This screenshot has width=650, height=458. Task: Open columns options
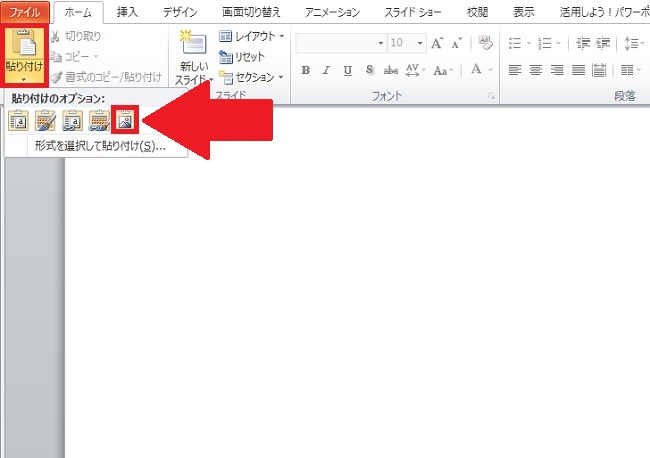pyautogui.click(x=631, y=70)
